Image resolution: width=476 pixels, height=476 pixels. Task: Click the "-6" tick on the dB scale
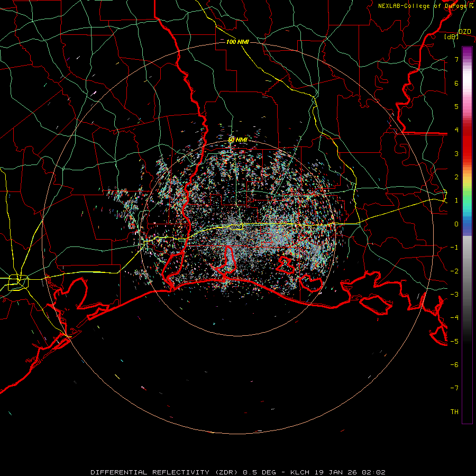[454, 365]
